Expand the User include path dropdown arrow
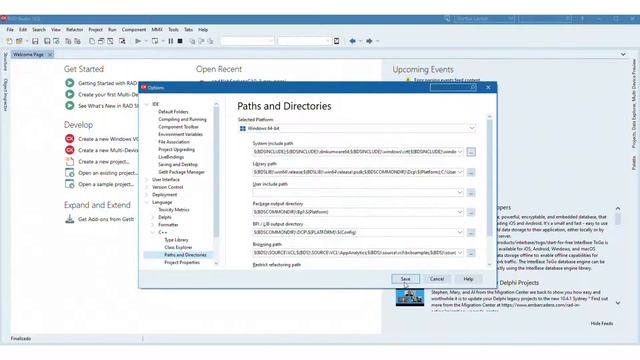The width and height of the screenshot is (640, 360). (460, 193)
